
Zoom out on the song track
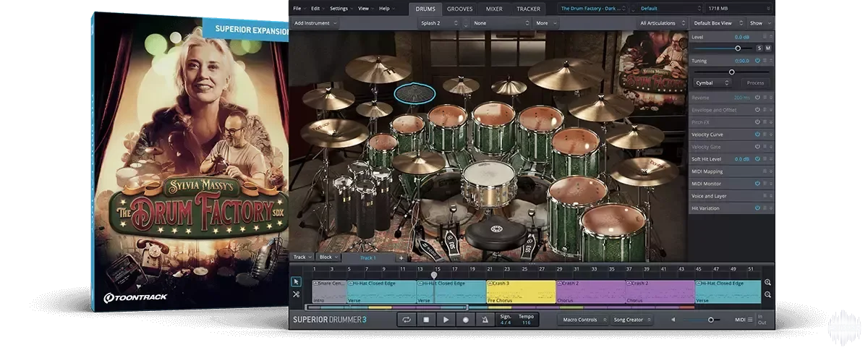point(767,294)
